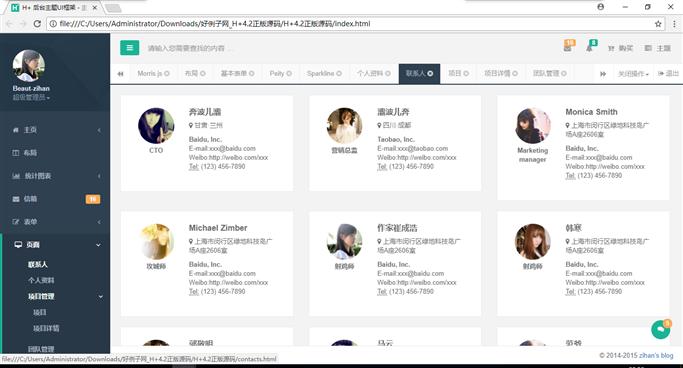Viewport: 683px width, 368px height.
Task: Click the 攻城师 avatar of Michael Zimber
Action: (156, 242)
